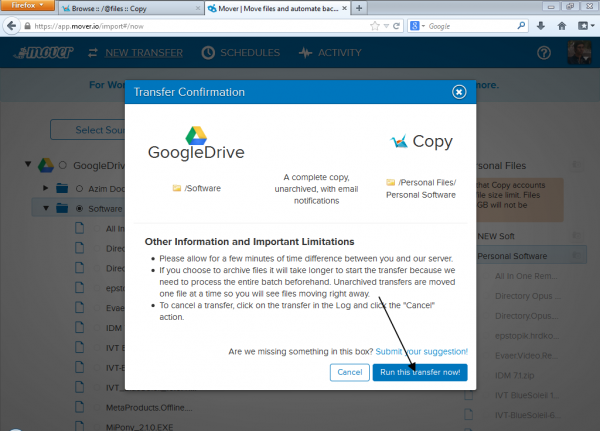Click the Software folder icon
600x431 pixels.
(x=62, y=208)
